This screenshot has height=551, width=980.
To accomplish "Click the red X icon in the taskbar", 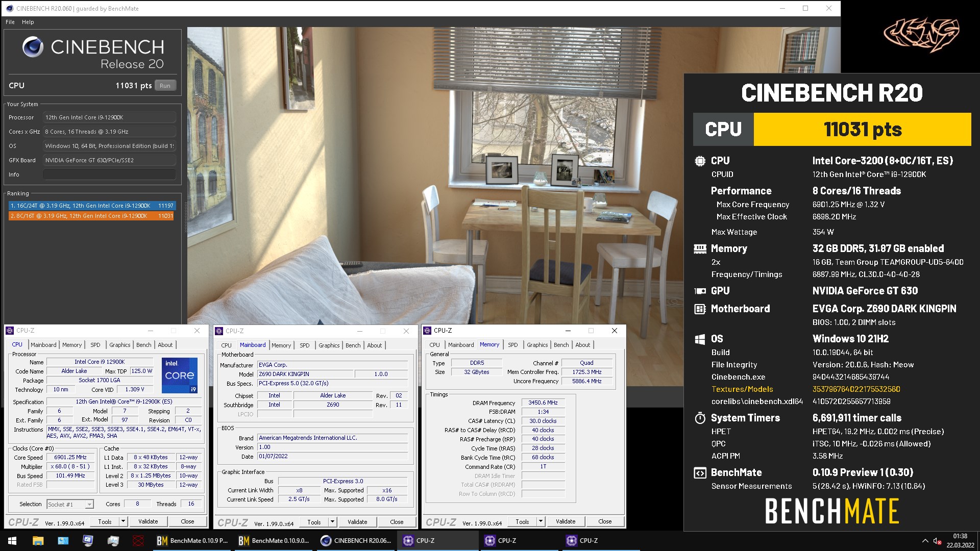I will (x=138, y=541).
